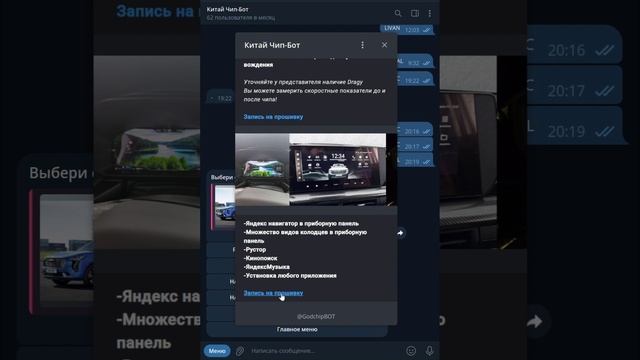Screen dimensions: 640x360
Task: Click 'Установка любого приложения' line
Action: (x=290, y=276)
